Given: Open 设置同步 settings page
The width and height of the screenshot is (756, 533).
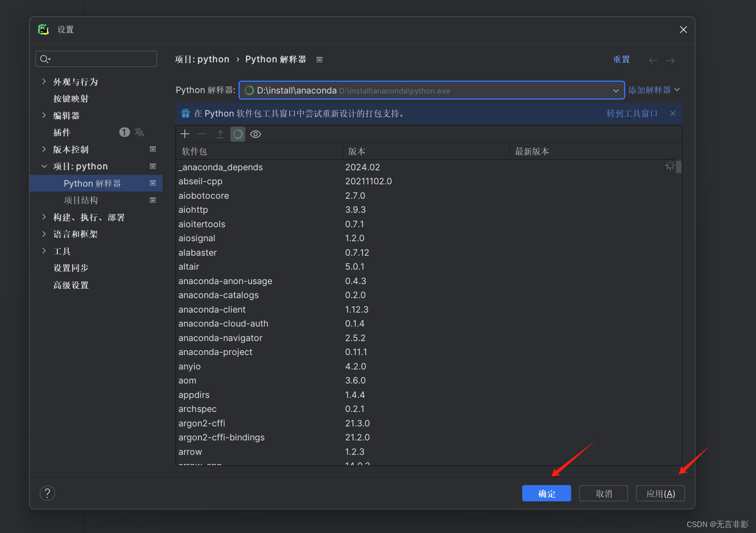Looking at the screenshot, I should (71, 268).
